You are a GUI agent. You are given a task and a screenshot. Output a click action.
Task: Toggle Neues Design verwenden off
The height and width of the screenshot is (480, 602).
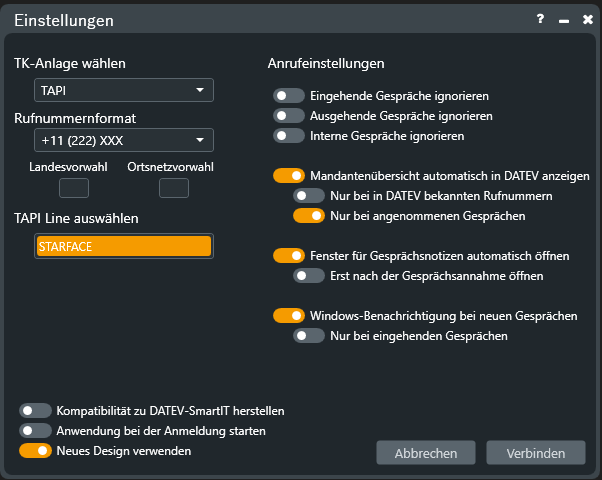tap(35, 450)
